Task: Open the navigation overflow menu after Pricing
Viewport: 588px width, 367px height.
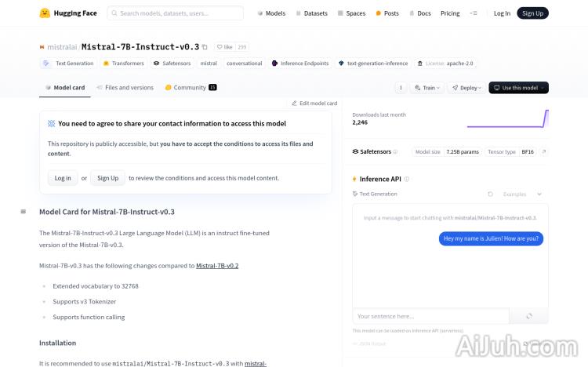Action: click(x=473, y=13)
